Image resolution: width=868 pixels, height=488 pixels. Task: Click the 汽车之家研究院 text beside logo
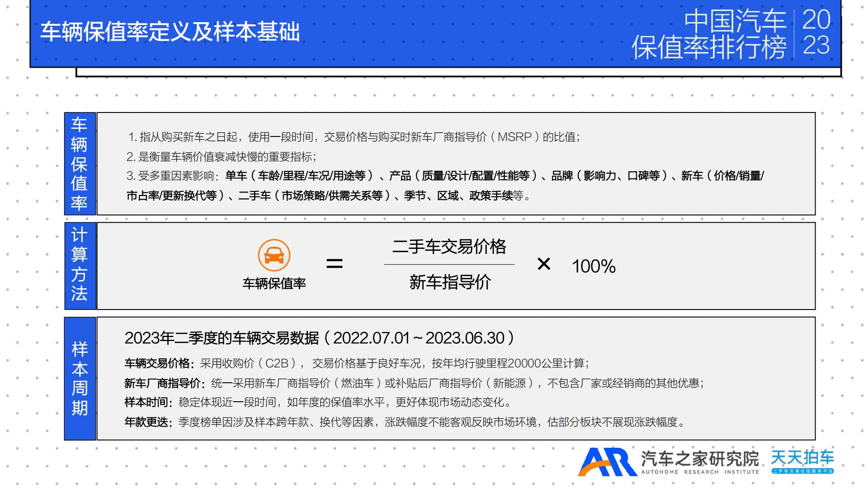(x=700, y=459)
